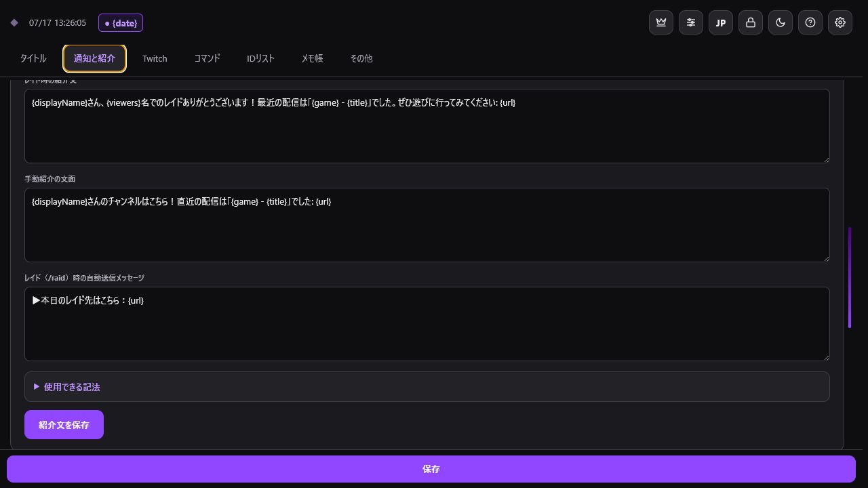Go to the IDリスト tab

coord(260,58)
